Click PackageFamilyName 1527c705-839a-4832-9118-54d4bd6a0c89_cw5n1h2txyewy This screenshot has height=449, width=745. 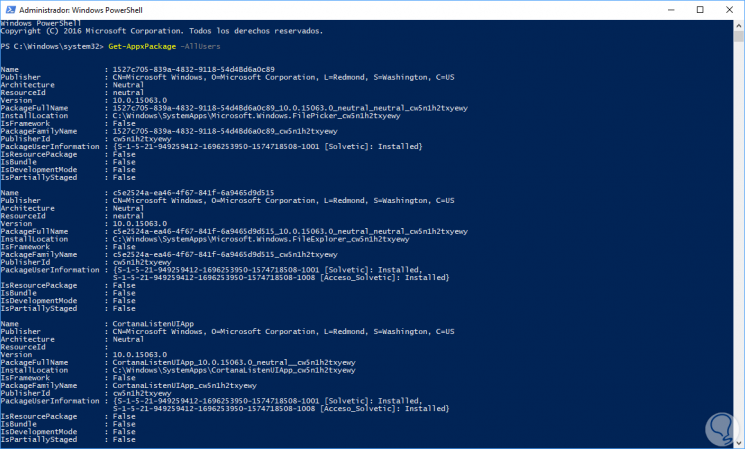(x=225, y=132)
